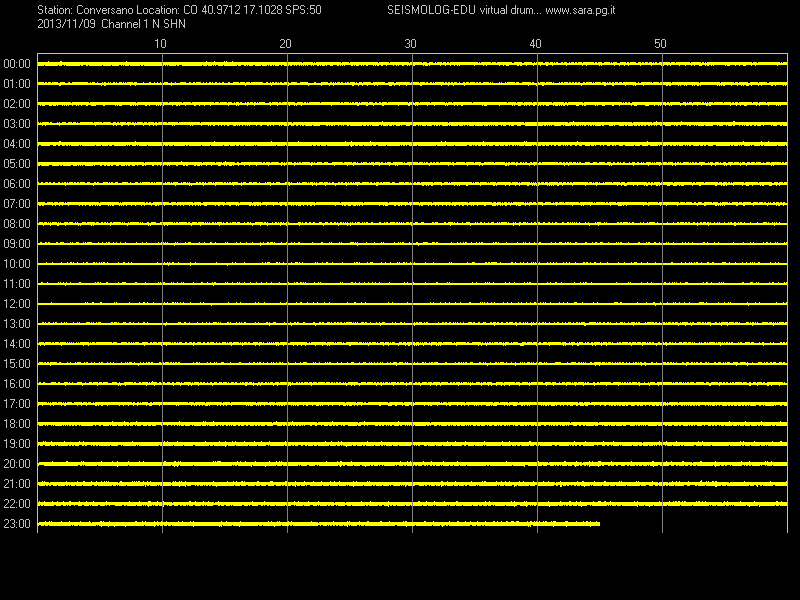Click the 40 minute axis label

point(535,44)
